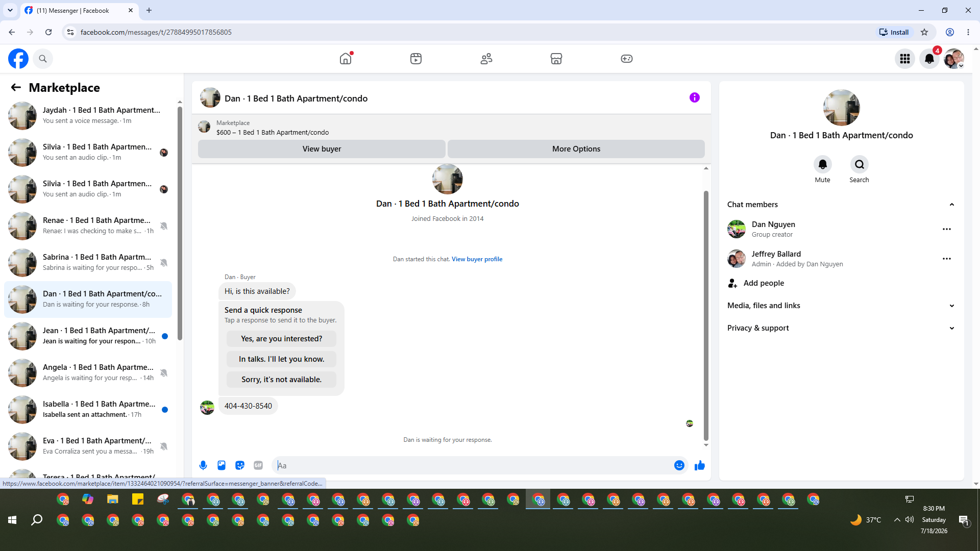Open Facebook home via the logo
Screen dimensions: 980x551
point(18,59)
